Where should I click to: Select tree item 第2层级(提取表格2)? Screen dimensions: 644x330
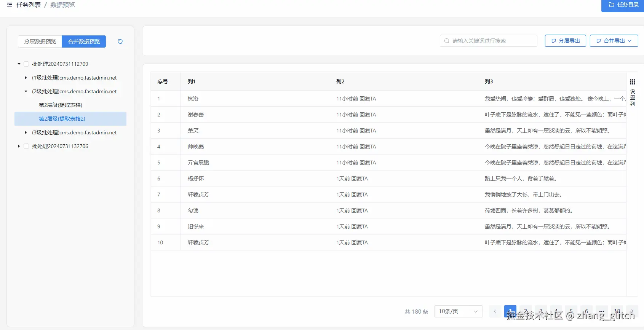pyautogui.click(x=62, y=119)
